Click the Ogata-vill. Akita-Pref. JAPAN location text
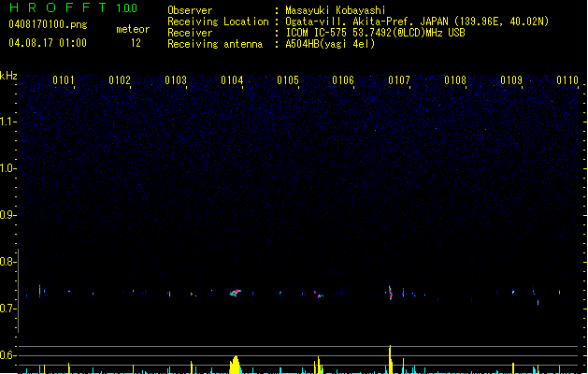Image resolution: width=588 pixels, height=374 pixels. (x=417, y=22)
